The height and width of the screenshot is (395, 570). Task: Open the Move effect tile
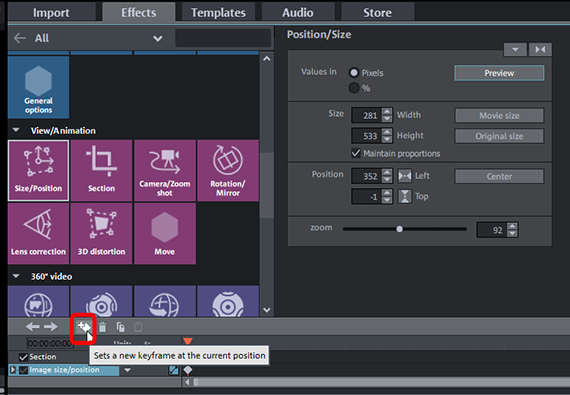165,234
